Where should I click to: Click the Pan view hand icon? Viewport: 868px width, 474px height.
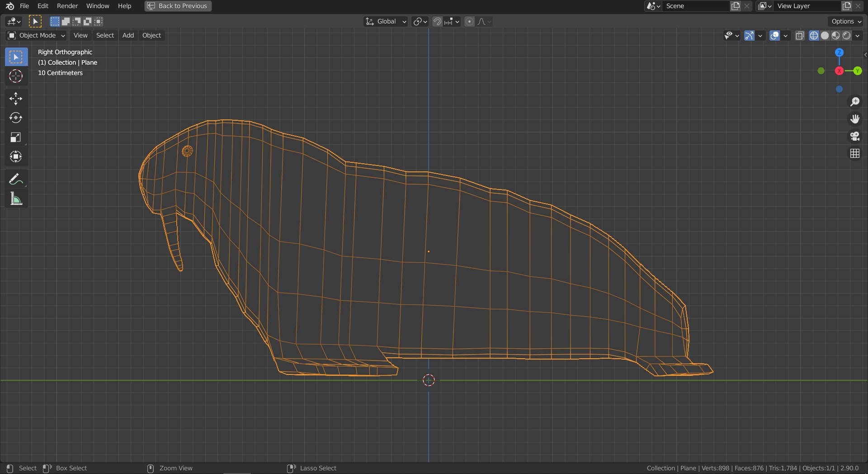[854, 119]
